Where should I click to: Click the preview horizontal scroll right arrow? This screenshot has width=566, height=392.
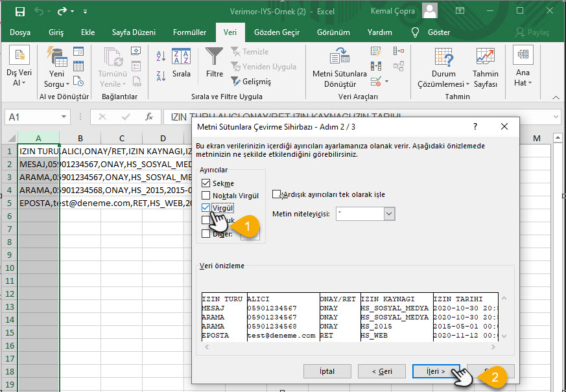point(493,347)
